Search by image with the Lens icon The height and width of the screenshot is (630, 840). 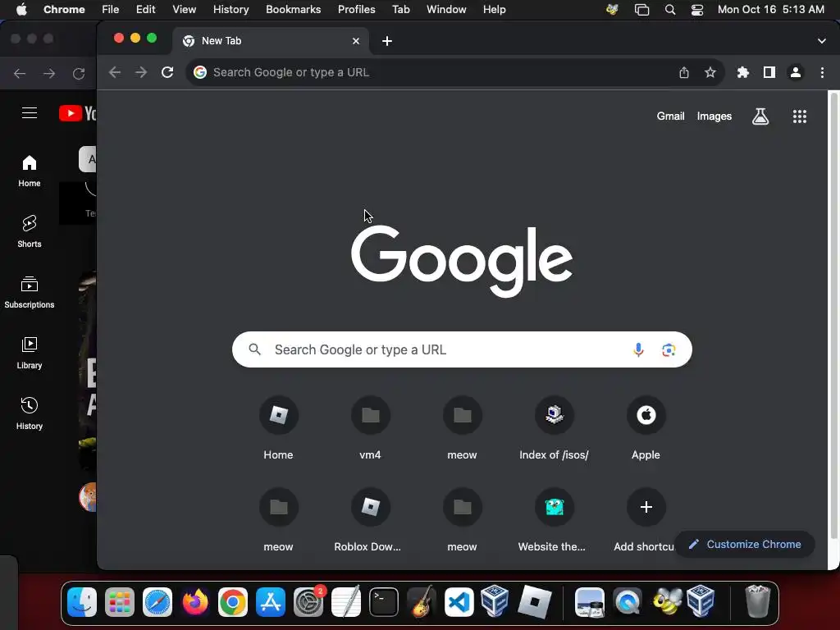point(669,349)
